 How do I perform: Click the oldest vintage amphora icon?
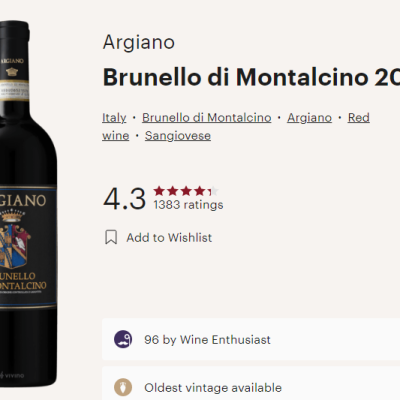point(123,388)
